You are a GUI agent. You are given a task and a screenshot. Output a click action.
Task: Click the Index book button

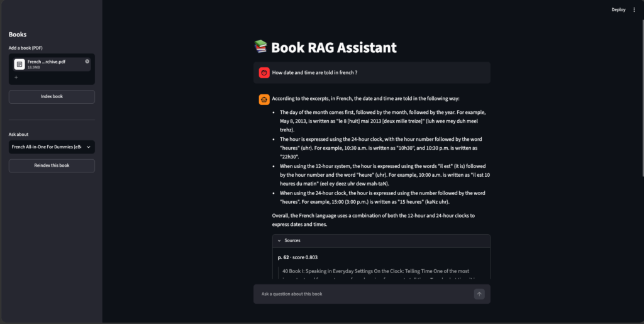[52, 96]
